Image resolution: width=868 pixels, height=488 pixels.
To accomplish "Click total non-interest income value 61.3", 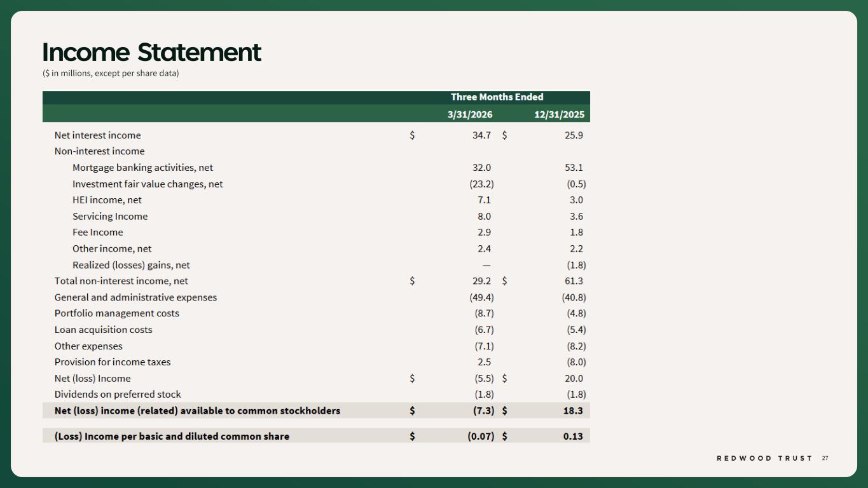I will [x=574, y=281].
